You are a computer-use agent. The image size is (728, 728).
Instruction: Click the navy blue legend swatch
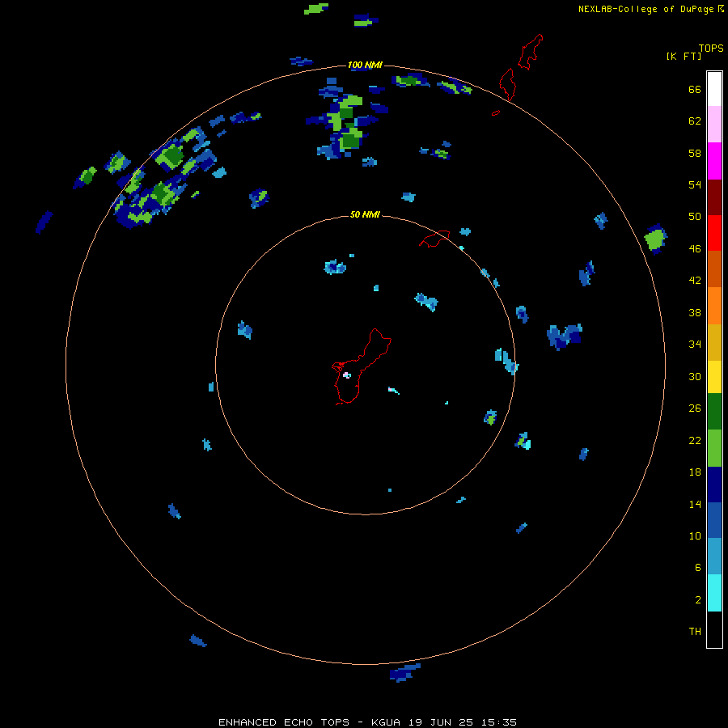click(x=714, y=485)
